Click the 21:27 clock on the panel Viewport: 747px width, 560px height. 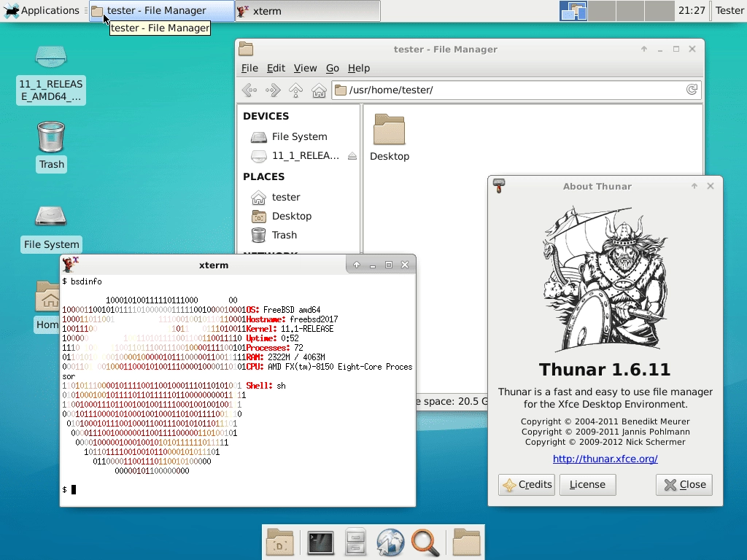(x=692, y=10)
